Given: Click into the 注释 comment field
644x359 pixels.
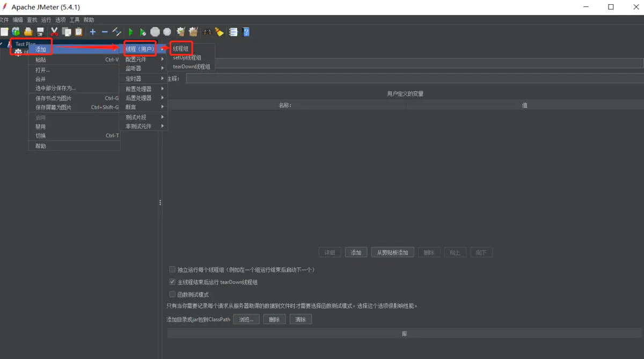Looking at the screenshot, I should point(415,78).
